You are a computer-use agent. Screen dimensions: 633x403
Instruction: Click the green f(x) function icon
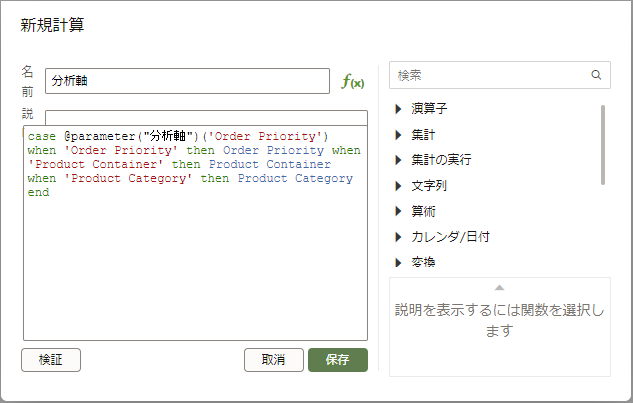pos(352,82)
